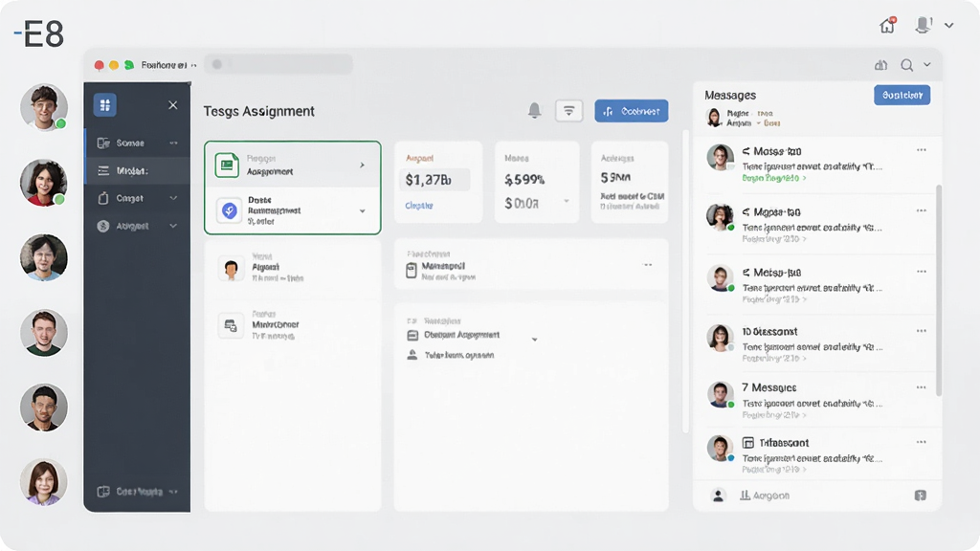
Task: Open the bottom sidebar item with panel icon
Action: pos(137,492)
